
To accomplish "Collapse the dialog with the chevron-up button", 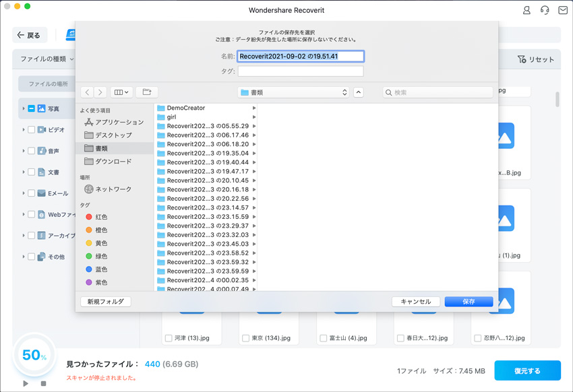I will pyautogui.click(x=359, y=92).
